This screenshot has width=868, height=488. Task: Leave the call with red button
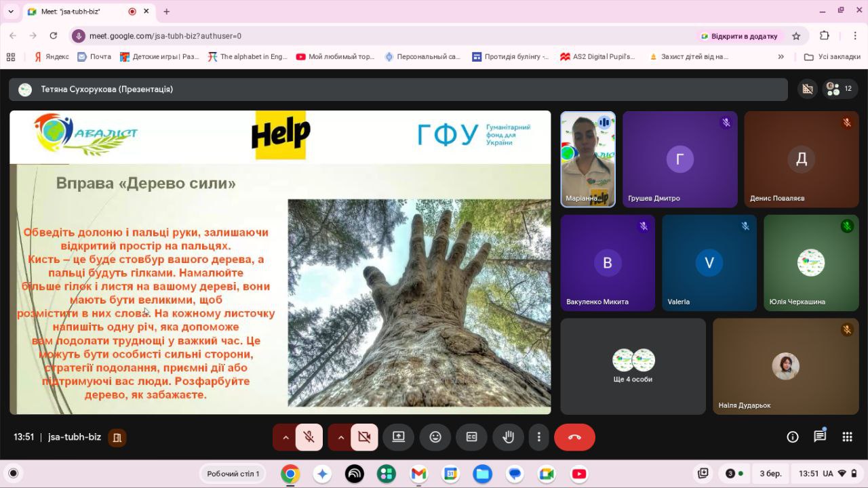tap(574, 437)
